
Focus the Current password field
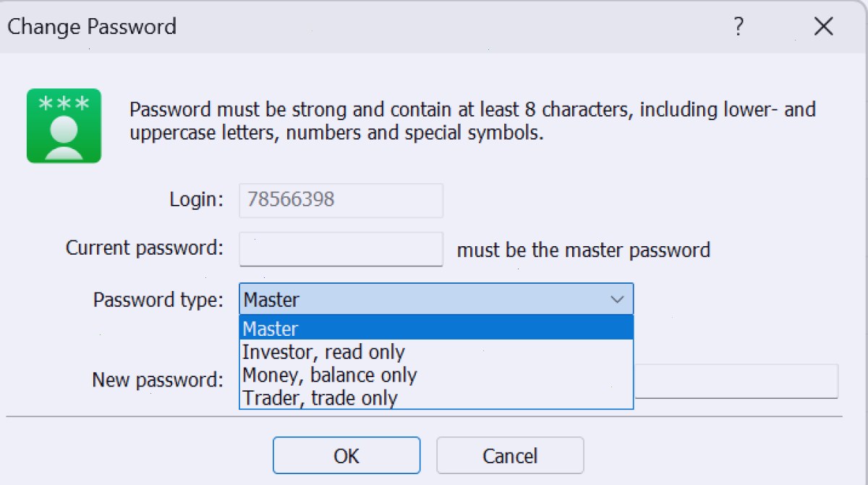click(x=341, y=249)
